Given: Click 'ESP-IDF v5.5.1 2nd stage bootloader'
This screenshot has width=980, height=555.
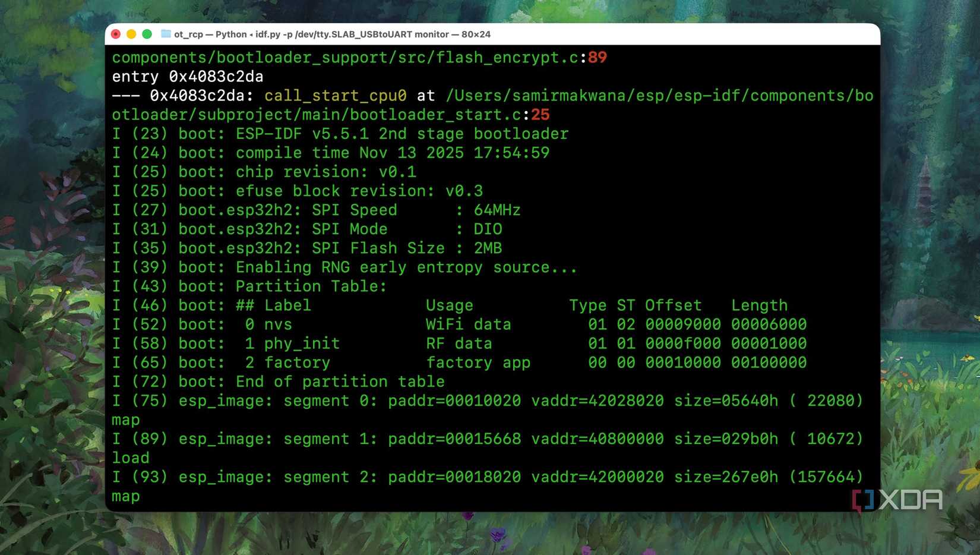Looking at the screenshot, I should point(402,134).
